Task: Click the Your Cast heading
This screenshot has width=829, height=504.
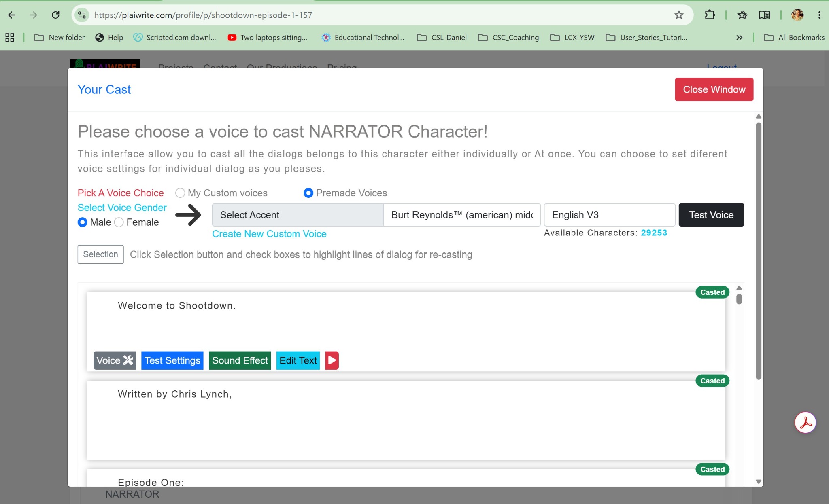Action: click(104, 89)
